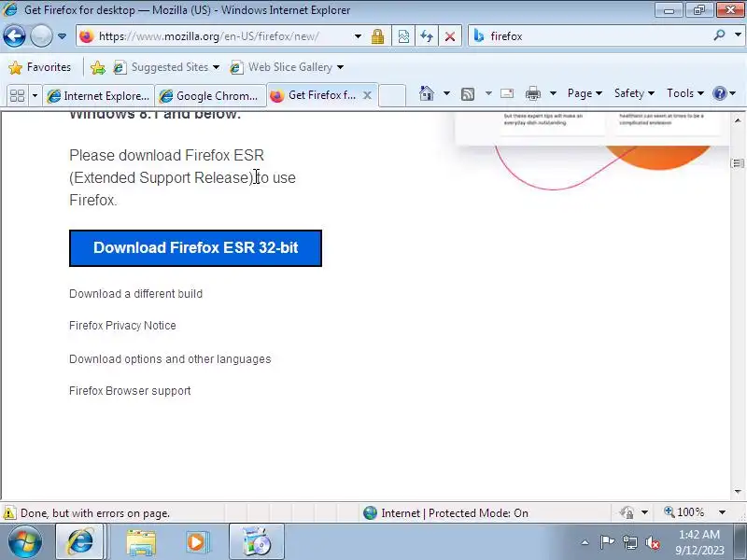Click the muted volume tray icon
Viewport: 747px width, 560px height.
click(x=653, y=542)
